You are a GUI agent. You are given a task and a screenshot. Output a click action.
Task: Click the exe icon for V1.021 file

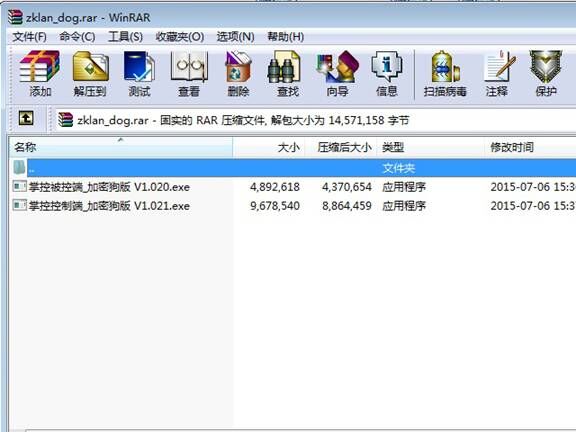click(x=19, y=205)
